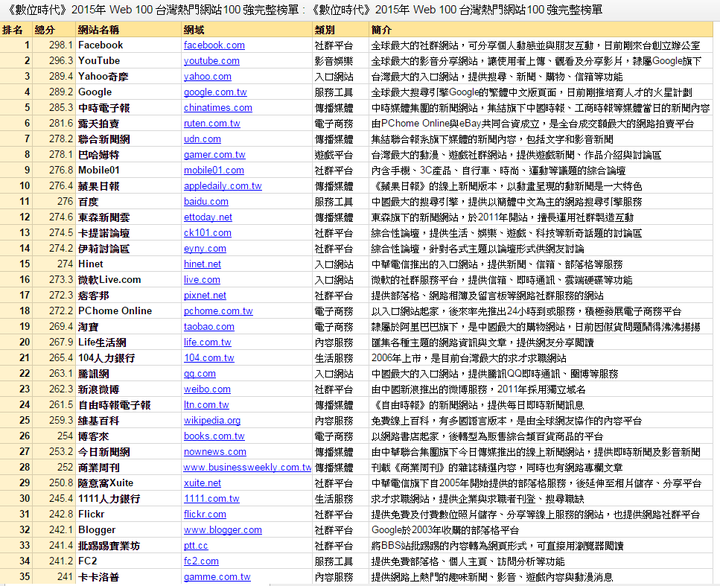Visit the pixnet.net link
This screenshot has width=720, height=586.
205,295
